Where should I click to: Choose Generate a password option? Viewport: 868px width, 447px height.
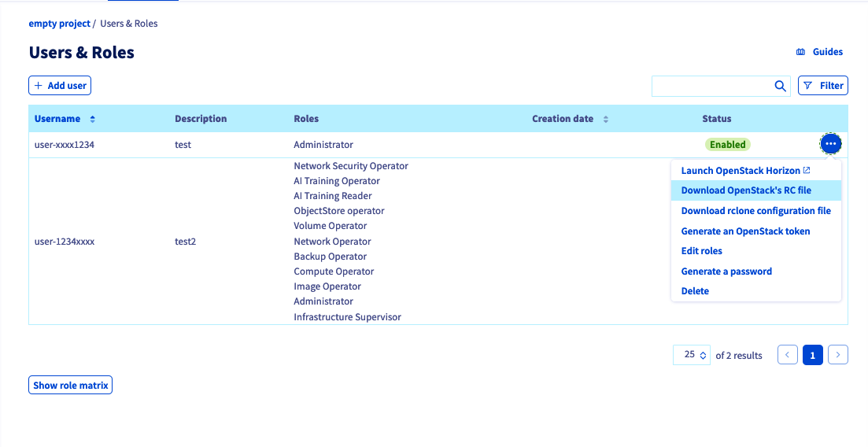click(726, 272)
